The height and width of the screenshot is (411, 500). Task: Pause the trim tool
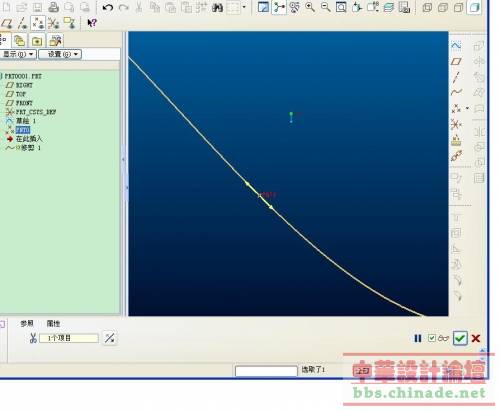click(x=418, y=338)
